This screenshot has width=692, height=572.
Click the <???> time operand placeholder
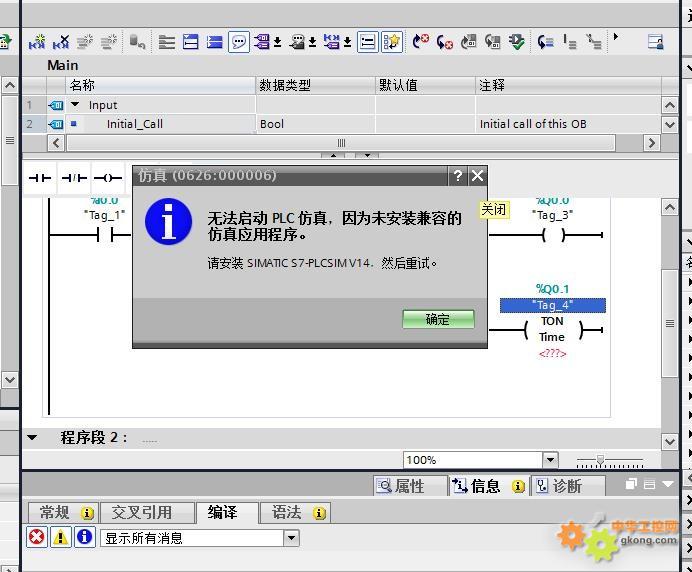click(x=552, y=353)
